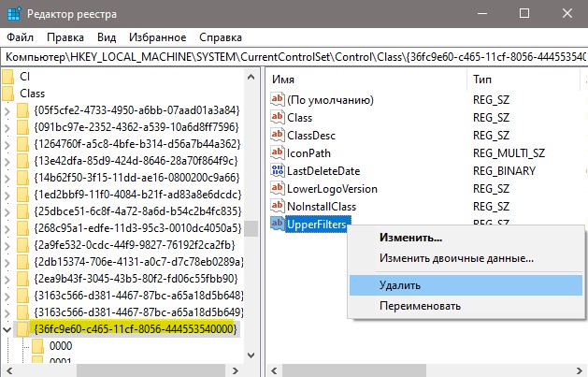Viewport: 588px width, 377px height.
Task: Click the ClassDesc value string icon
Action: [278, 136]
